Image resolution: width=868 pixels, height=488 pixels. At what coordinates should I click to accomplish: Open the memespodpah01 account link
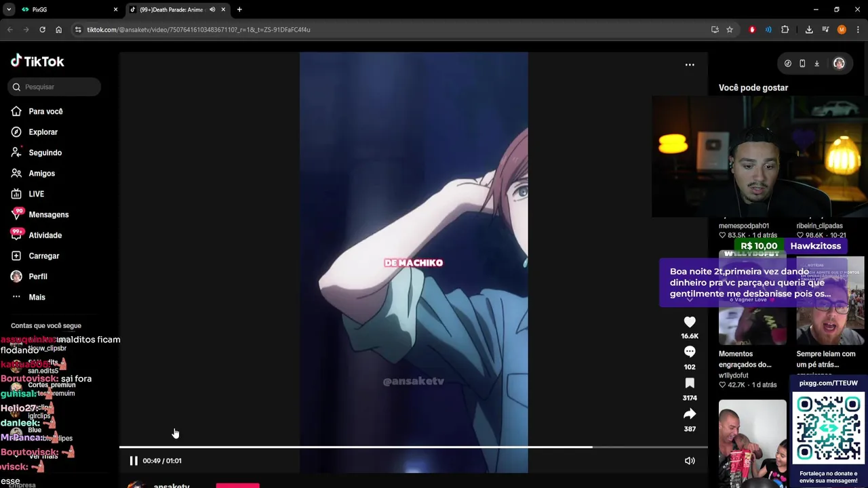coord(744,226)
